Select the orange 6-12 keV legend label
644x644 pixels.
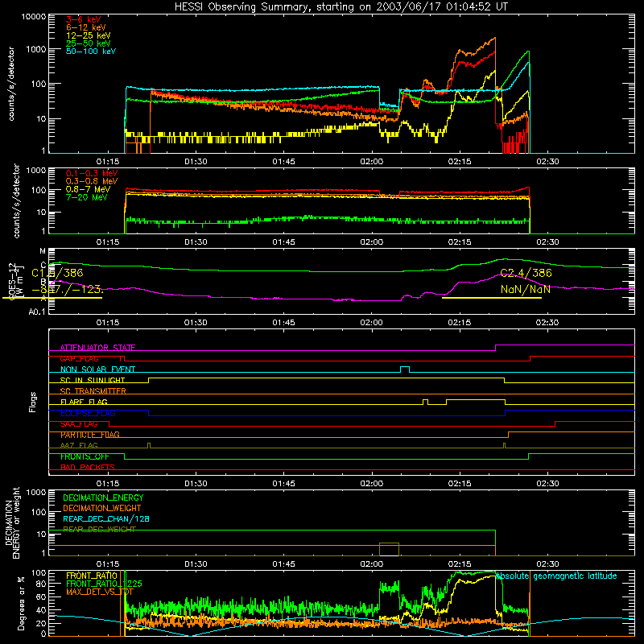[86, 27]
